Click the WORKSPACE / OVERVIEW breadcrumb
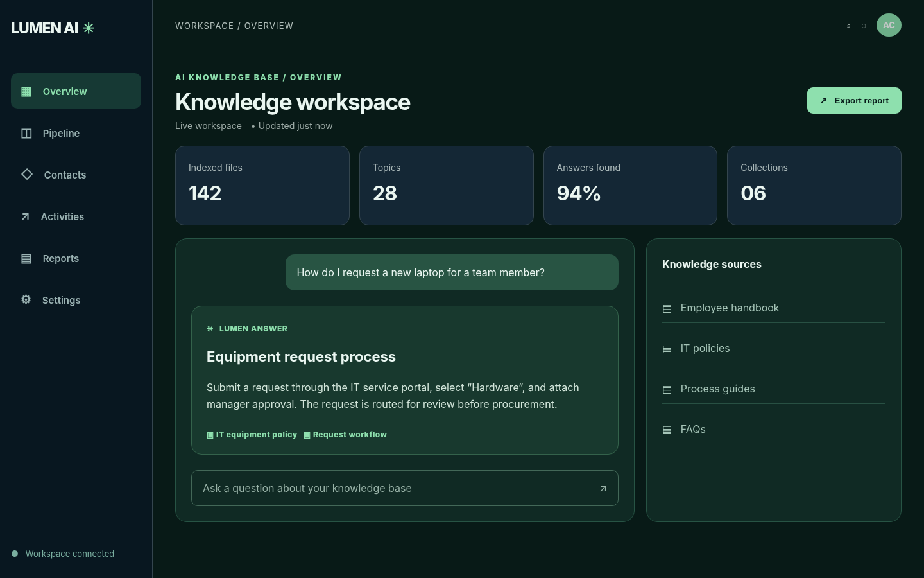This screenshot has width=924, height=578. pyautogui.click(x=234, y=26)
